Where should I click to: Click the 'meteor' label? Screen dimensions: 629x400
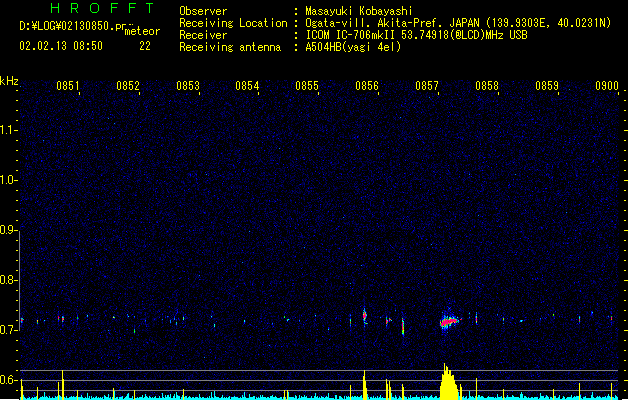(142, 31)
